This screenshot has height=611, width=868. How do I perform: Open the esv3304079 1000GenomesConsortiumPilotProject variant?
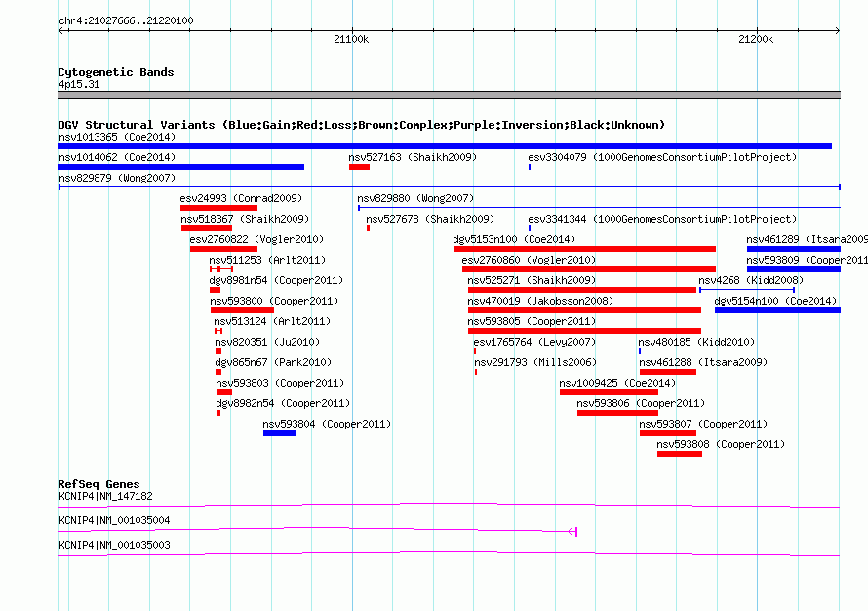[x=661, y=157]
